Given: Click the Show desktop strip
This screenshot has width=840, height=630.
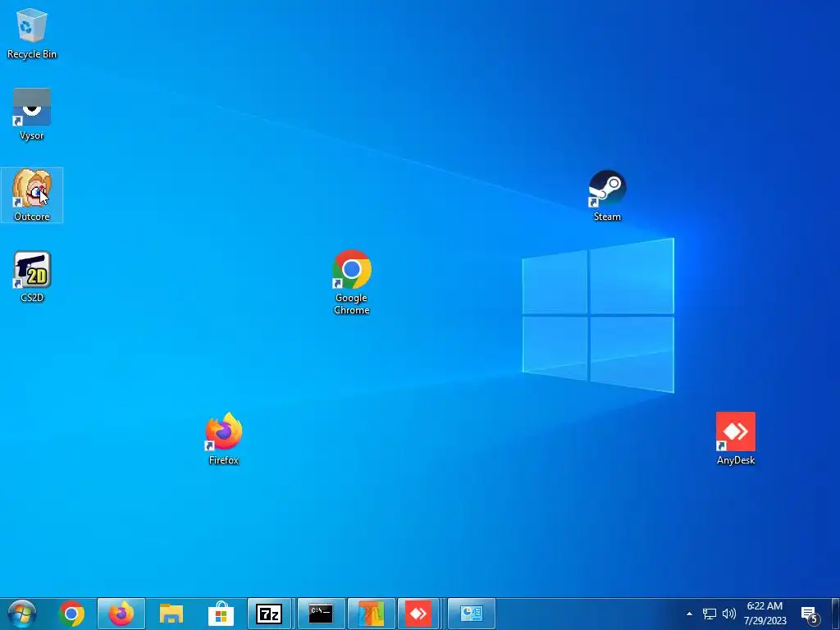Looking at the screenshot, I should [x=836, y=614].
